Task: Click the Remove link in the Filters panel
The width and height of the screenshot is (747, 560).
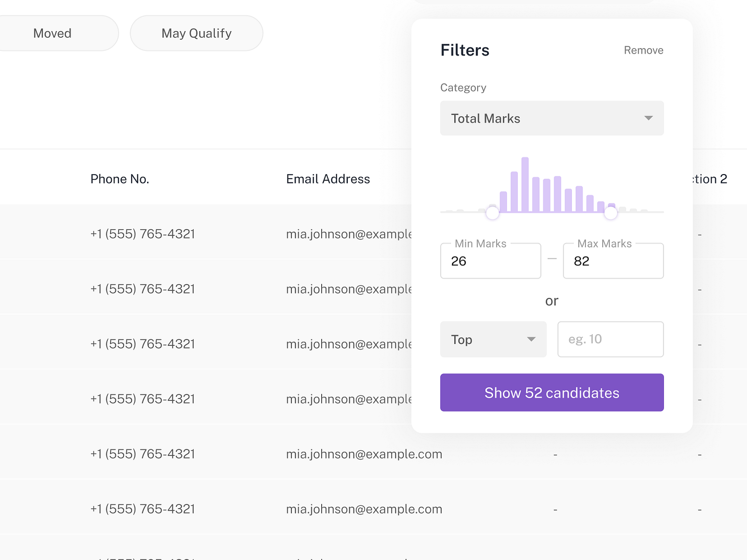Action: coord(643,50)
